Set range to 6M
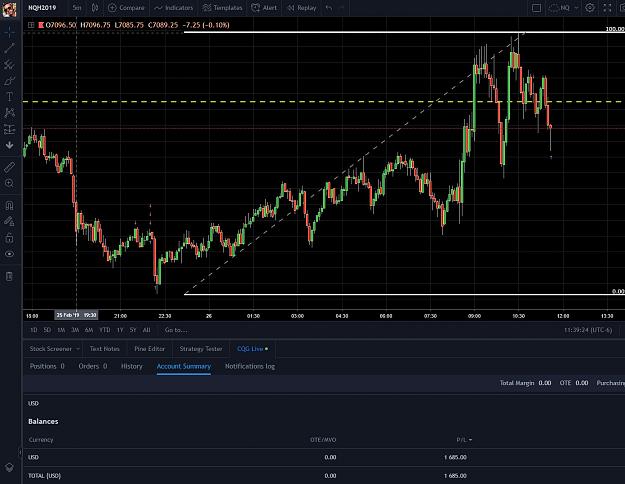625x484 pixels. [89, 330]
